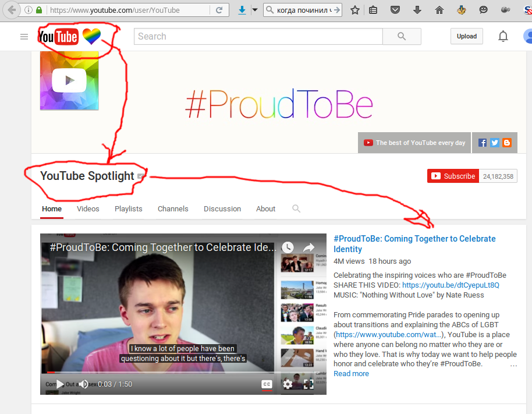Submit browser search with the arrow button

point(337,10)
